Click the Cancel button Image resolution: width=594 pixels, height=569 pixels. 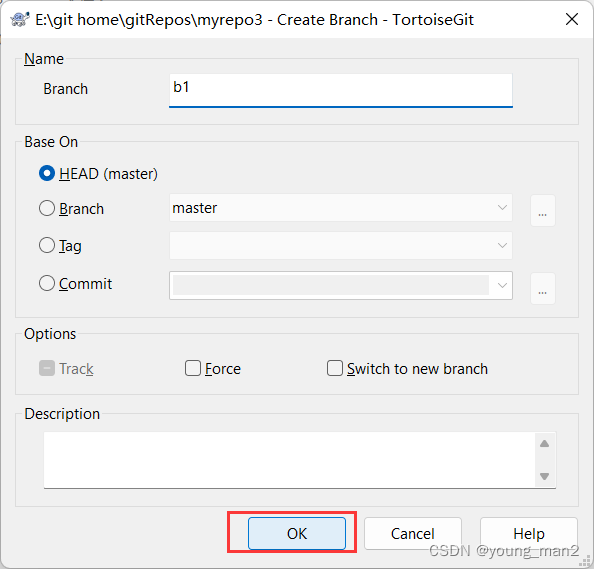point(413,533)
